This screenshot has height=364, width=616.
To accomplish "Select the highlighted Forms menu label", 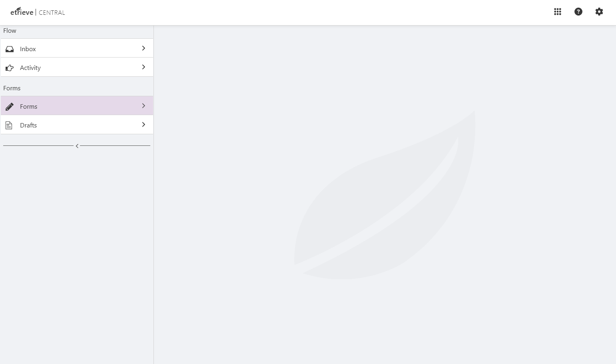I will [29, 106].
